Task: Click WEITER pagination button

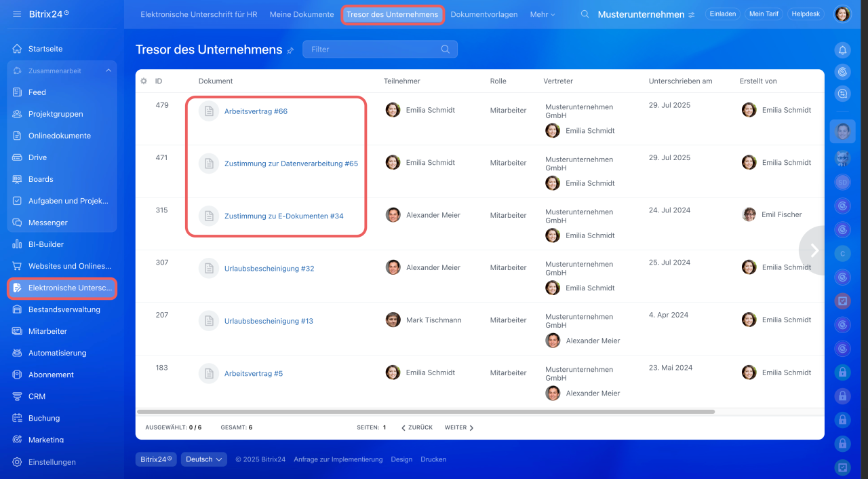Action: [459, 427]
